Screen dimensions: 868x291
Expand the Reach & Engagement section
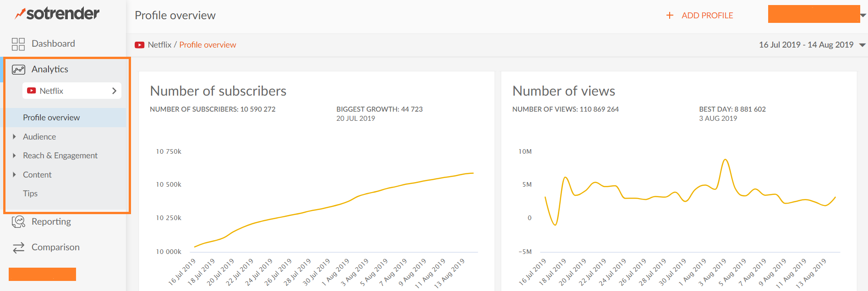14,156
